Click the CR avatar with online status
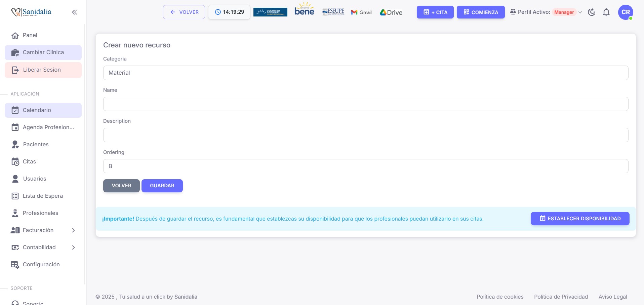644x305 pixels. 625,12
